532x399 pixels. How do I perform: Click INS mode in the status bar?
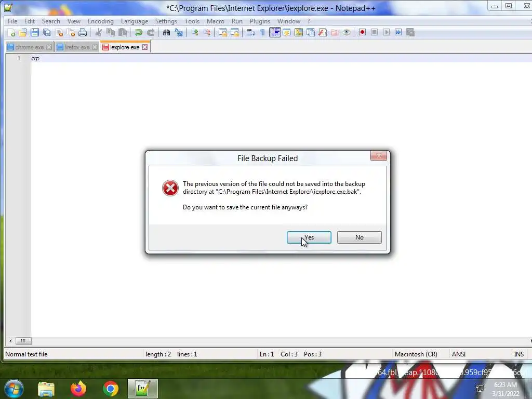pos(519,354)
